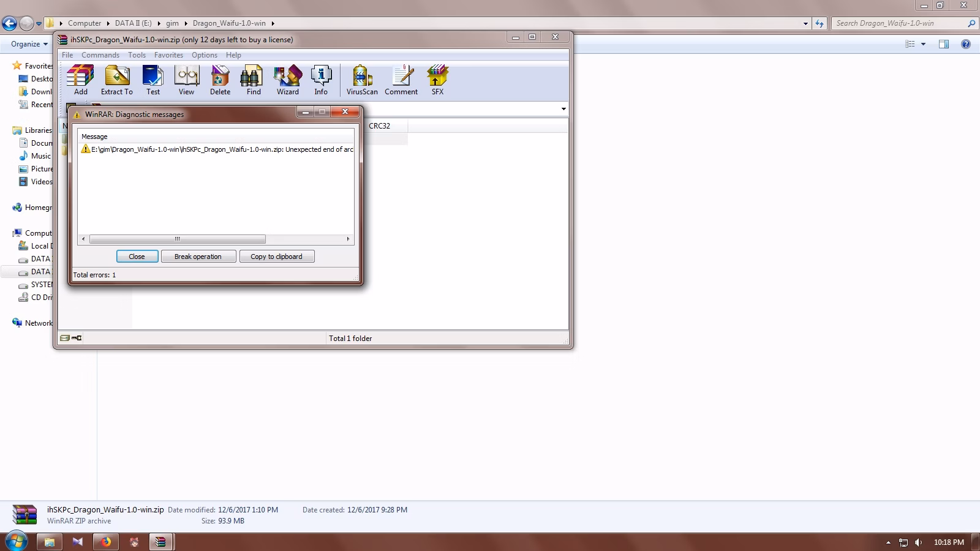Open the View file tool
This screenshot has height=551, width=980.
(186, 80)
